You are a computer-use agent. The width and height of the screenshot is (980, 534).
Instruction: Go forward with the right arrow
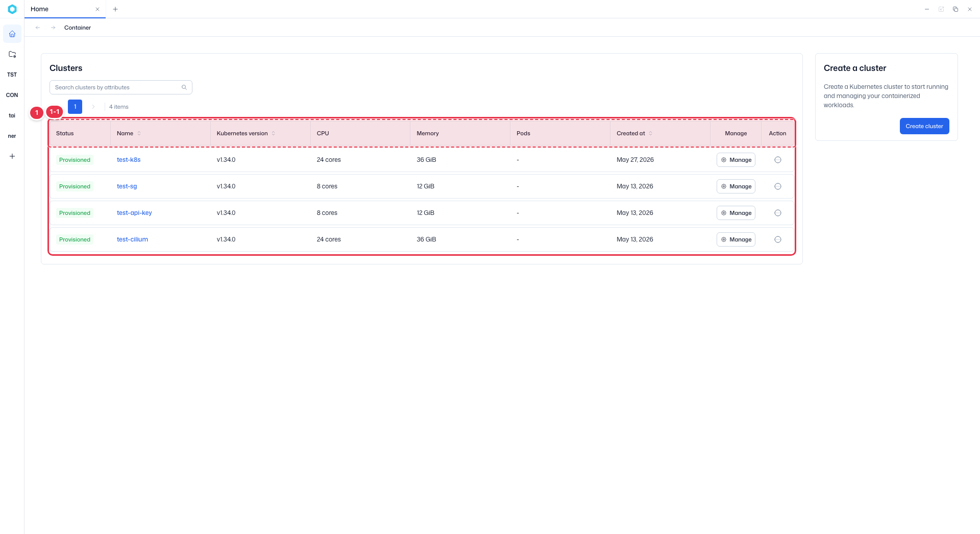(53, 28)
